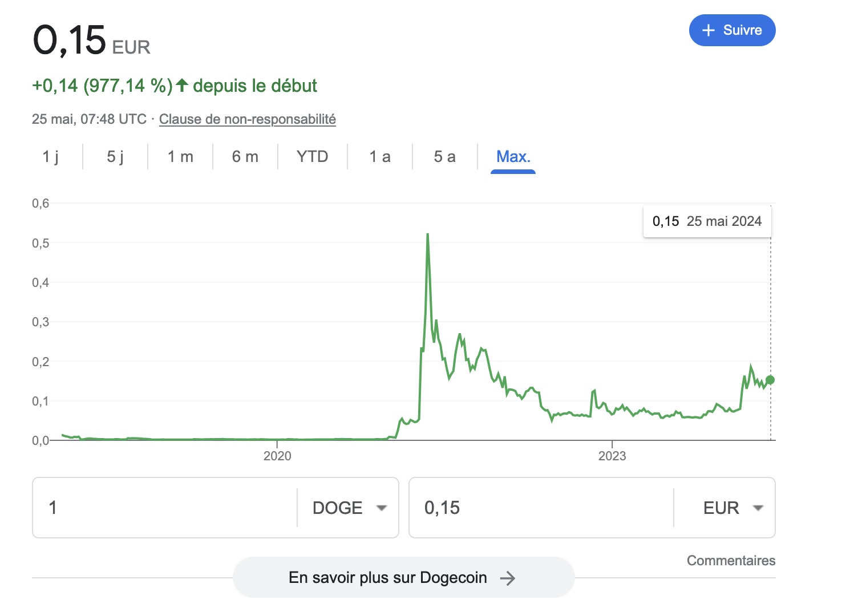
Task: Click the green endpoint dot on the chart
Action: [770, 380]
